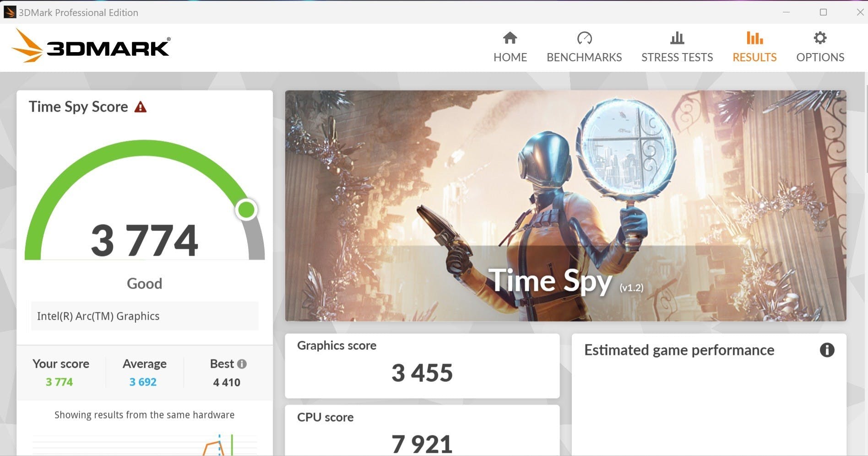
Task: Click the 3DMark app icon in title bar
Action: [10, 12]
